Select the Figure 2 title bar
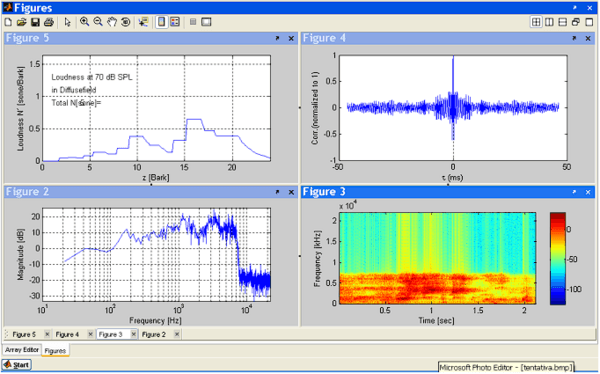 coord(151,192)
